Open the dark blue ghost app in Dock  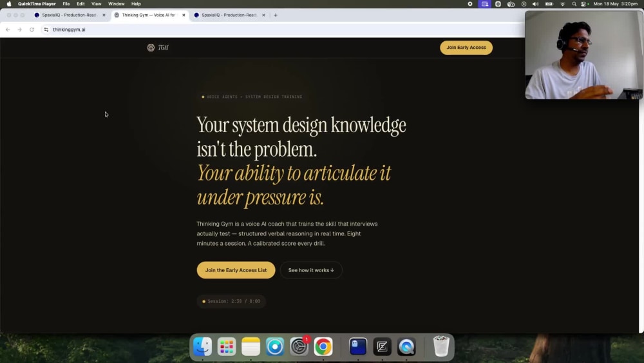pyautogui.click(x=358, y=346)
